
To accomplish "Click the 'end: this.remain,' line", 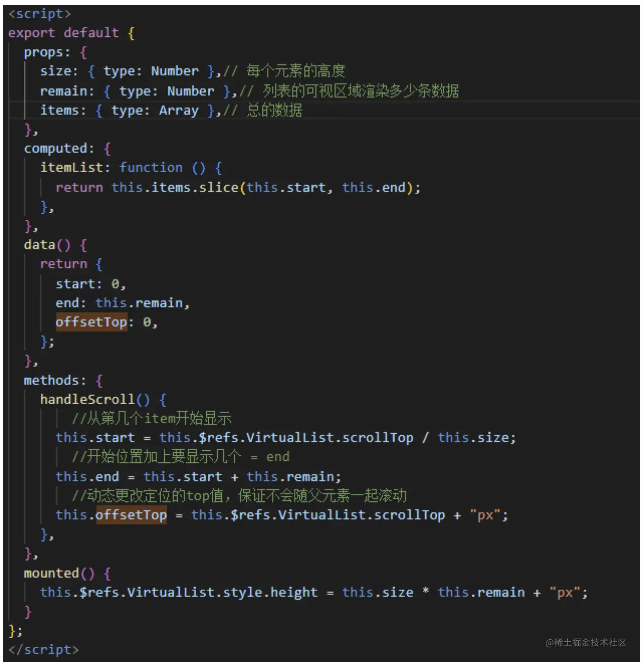I will (x=123, y=303).
